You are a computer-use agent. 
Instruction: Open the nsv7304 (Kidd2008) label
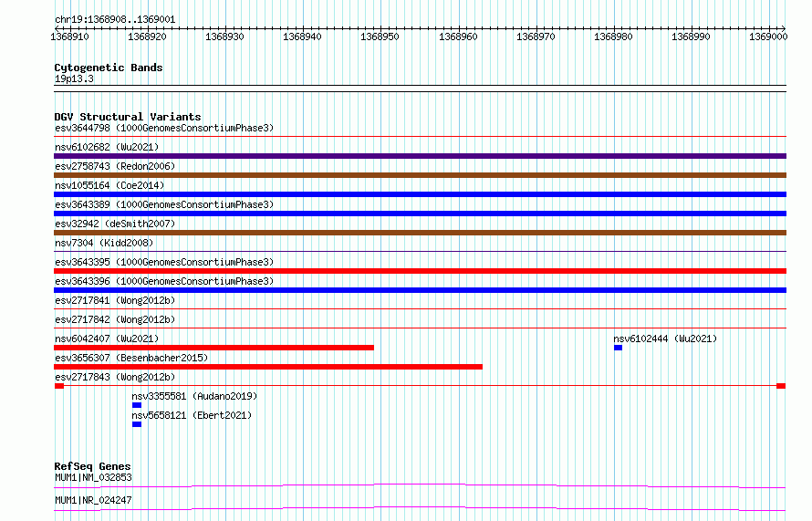104,243
